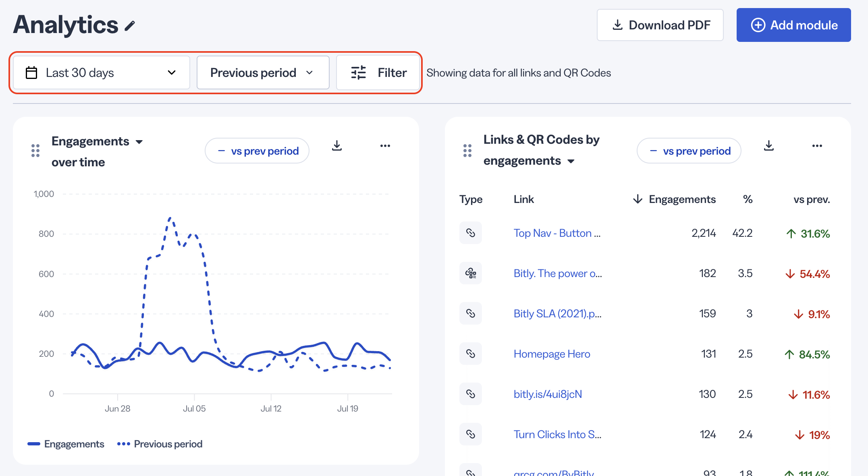Grab the drag handle of Engagements over time module

click(35, 151)
